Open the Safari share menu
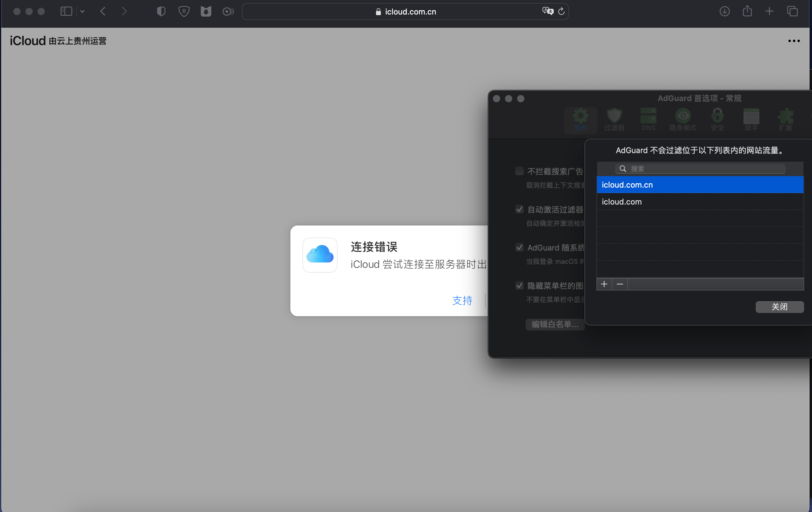The height and width of the screenshot is (512, 812). click(x=747, y=11)
